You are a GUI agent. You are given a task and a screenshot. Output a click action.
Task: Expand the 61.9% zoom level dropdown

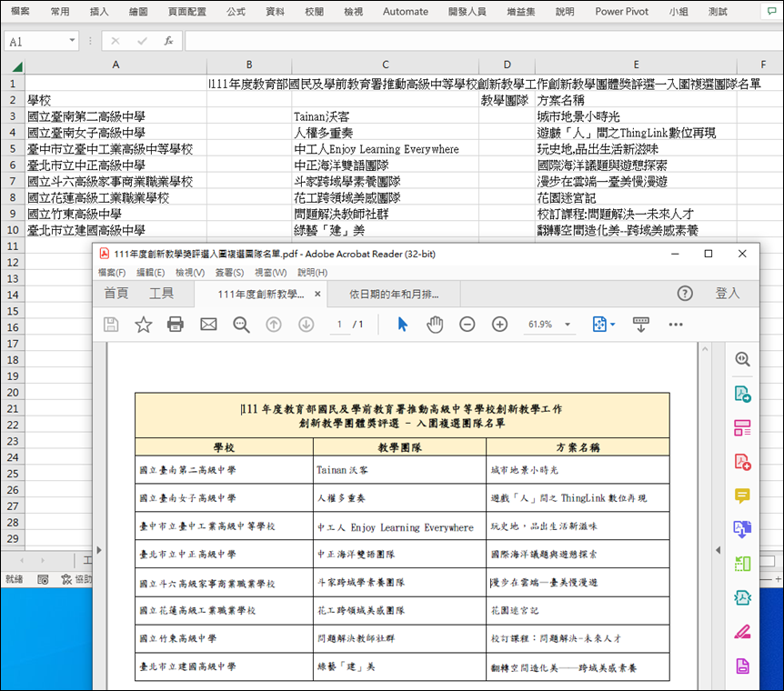tap(568, 325)
